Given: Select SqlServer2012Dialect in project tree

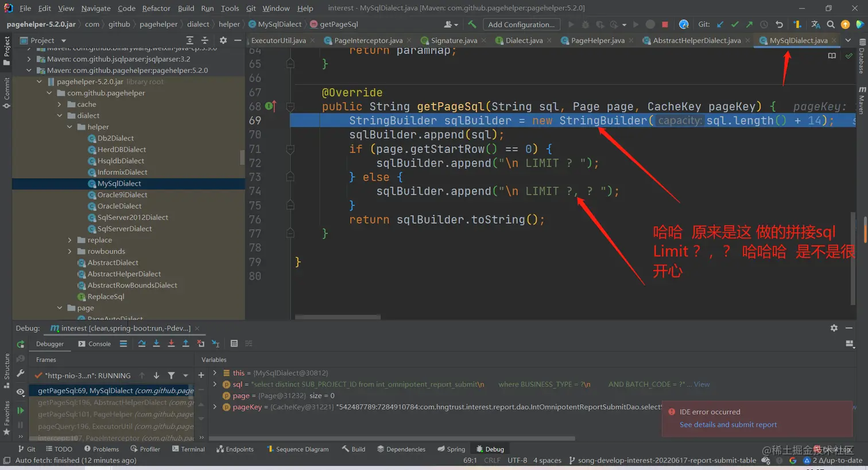Looking at the screenshot, I should (133, 217).
